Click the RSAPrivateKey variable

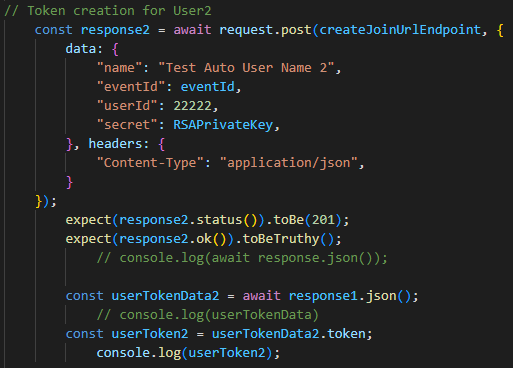[223, 125]
